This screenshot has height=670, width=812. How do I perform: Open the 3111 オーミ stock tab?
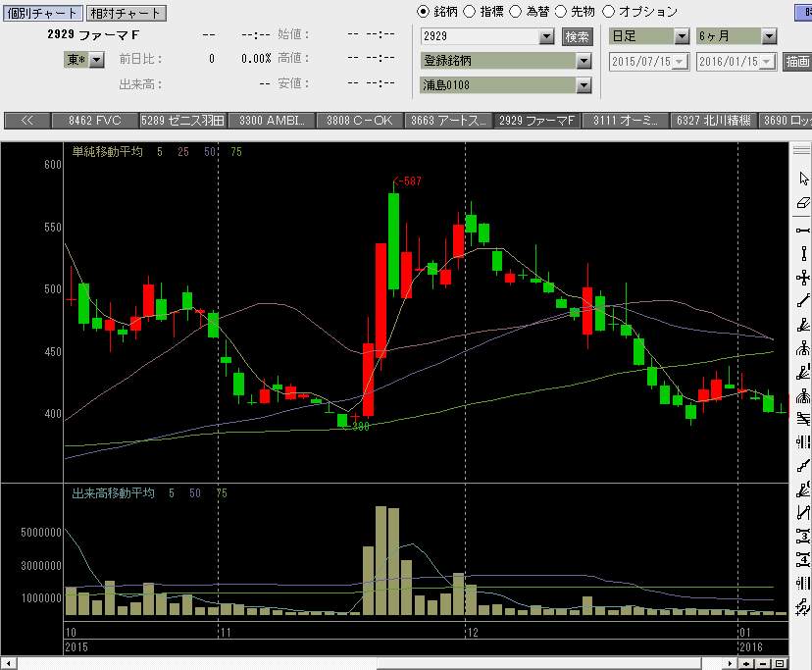[625, 121]
